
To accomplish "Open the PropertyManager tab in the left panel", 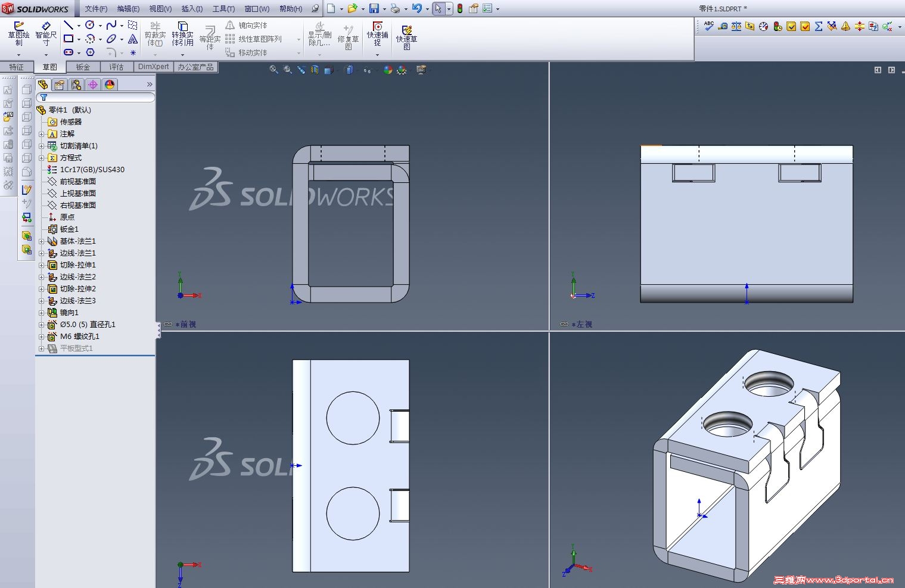I will pyautogui.click(x=60, y=85).
